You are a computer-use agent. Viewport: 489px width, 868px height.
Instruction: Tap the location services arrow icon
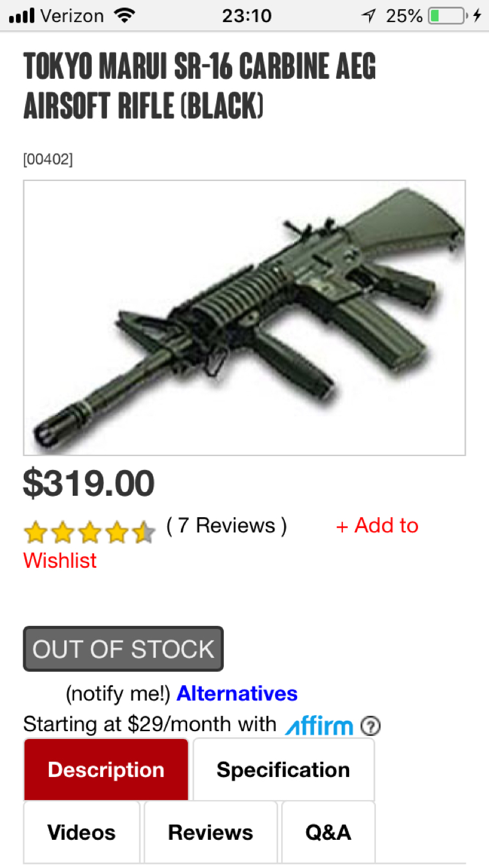pyautogui.click(x=369, y=16)
